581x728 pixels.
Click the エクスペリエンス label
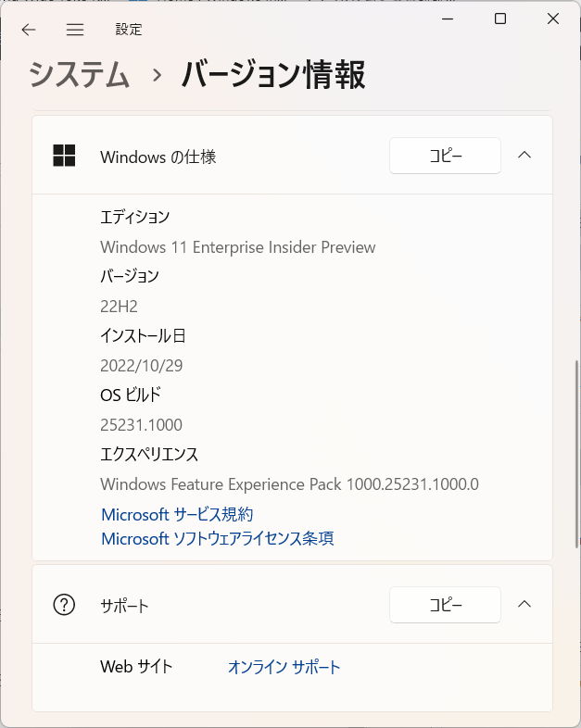[x=149, y=454]
